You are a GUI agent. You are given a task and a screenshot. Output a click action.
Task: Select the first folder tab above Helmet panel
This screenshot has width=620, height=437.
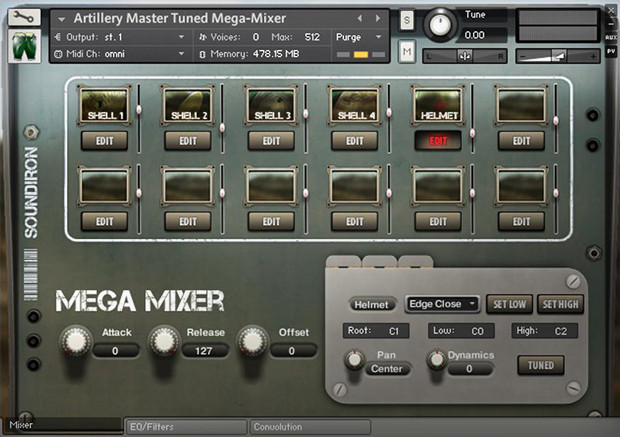pyautogui.click(x=343, y=262)
